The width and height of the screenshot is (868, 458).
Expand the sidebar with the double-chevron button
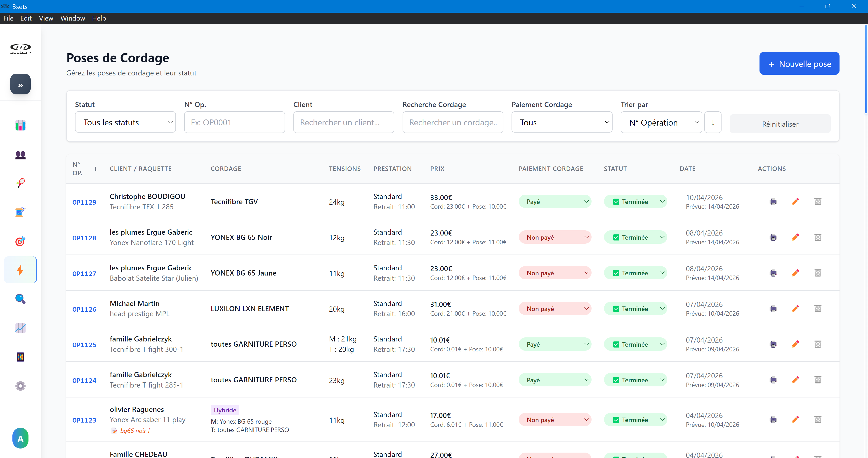tap(20, 84)
